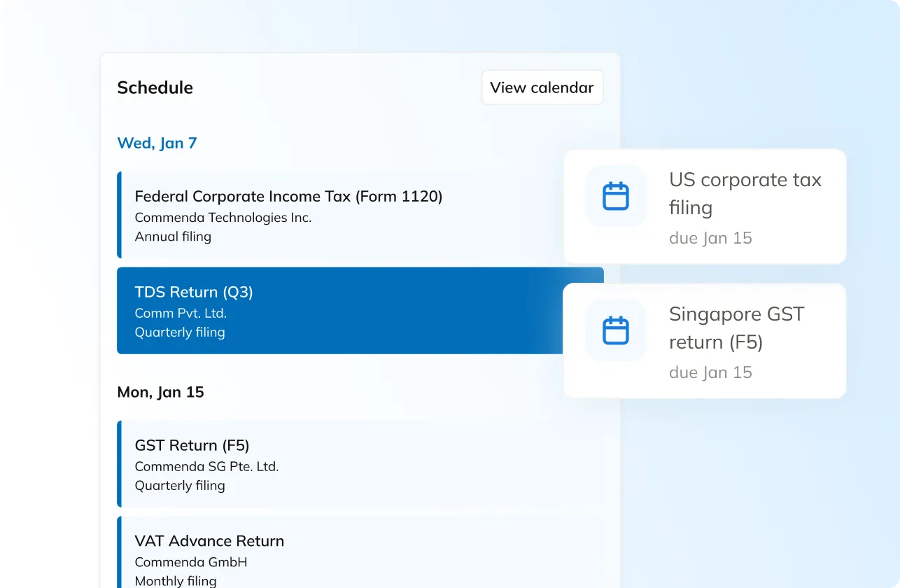Click due Jan 15 on Singapore GST card

click(710, 372)
